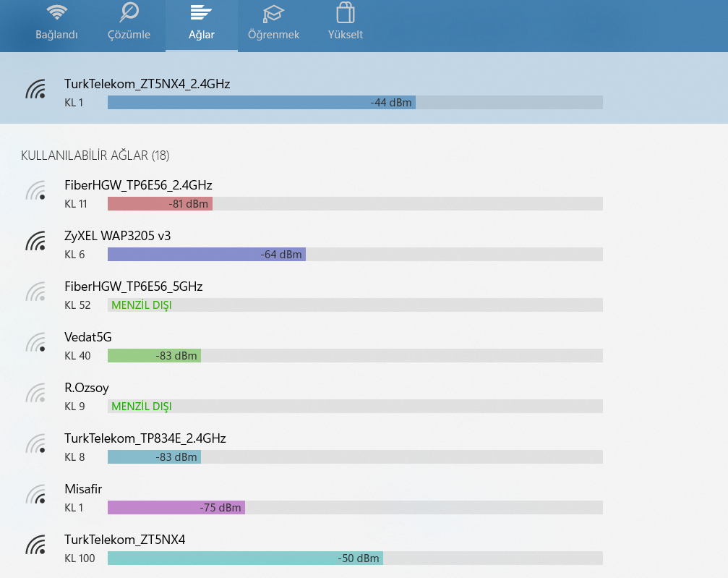Image resolution: width=728 pixels, height=578 pixels.
Task: Click the -83 dBm bar for TurkTelekom_TP834E_2.4GHz
Action: 154,456
